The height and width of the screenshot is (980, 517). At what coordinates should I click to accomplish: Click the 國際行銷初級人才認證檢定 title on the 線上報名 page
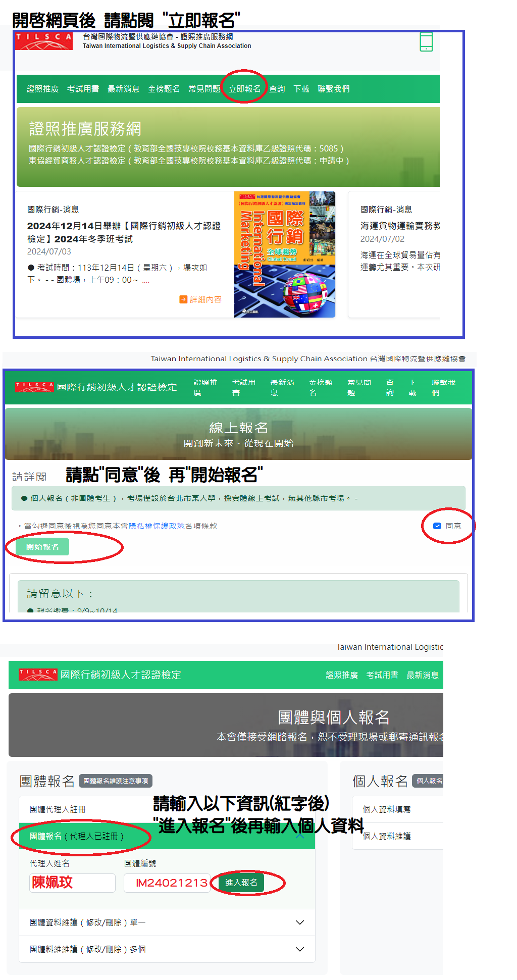(117, 387)
